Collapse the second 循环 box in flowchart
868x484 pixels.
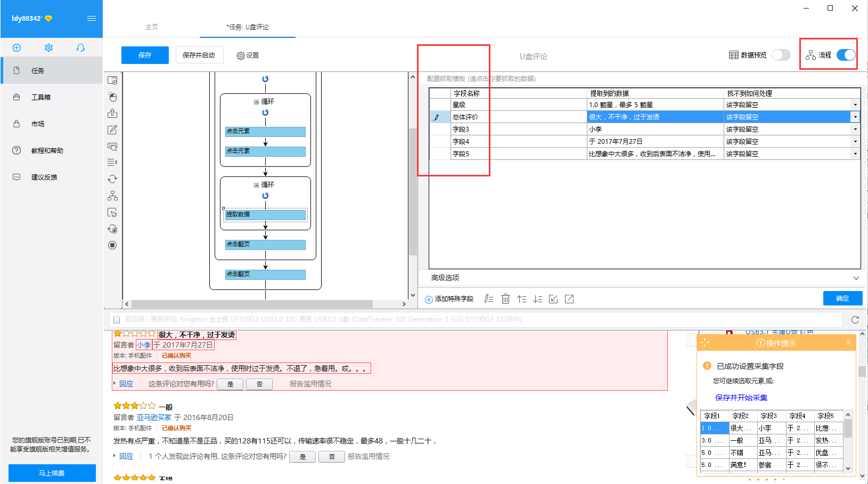(256, 185)
